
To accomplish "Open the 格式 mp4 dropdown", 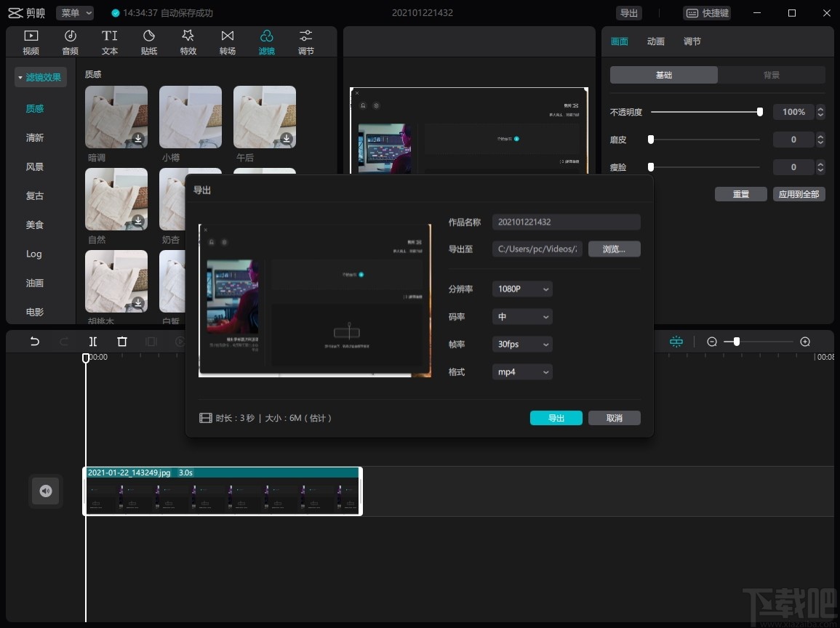I will [x=522, y=372].
